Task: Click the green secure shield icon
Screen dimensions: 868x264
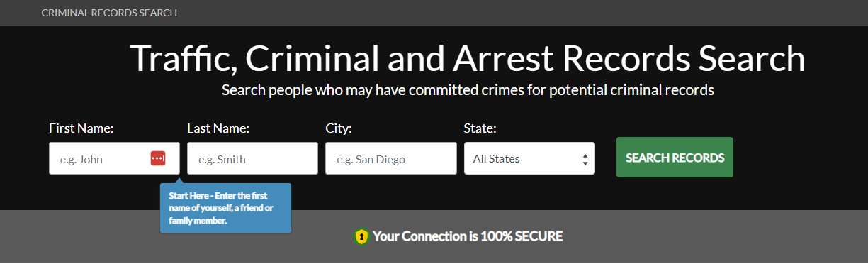Action: pyautogui.click(x=361, y=236)
